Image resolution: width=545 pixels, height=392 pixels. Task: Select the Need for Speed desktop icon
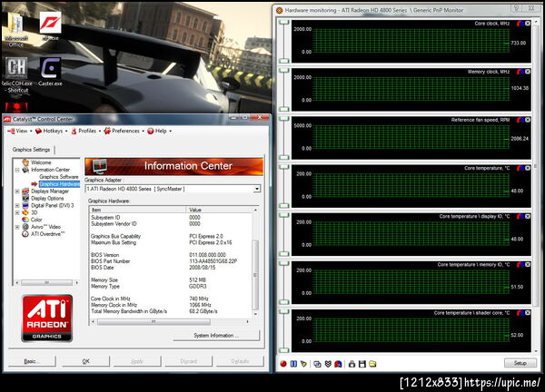pyautogui.click(x=50, y=26)
